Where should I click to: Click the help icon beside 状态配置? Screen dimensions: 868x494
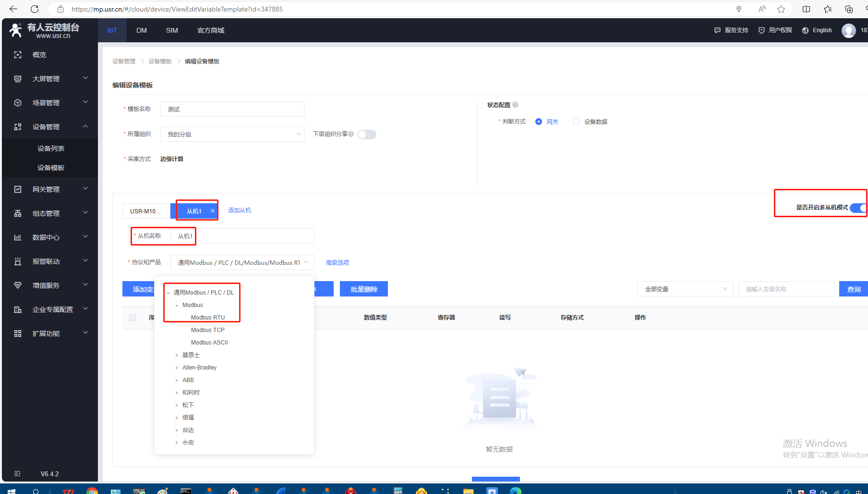coord(515,105)
